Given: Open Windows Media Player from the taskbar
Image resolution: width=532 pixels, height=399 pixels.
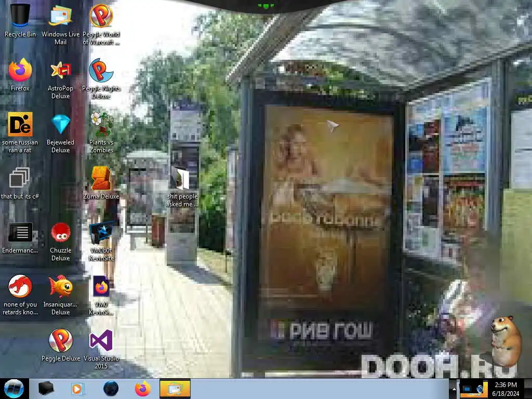Looking at the screenshot, I should 77,389.
